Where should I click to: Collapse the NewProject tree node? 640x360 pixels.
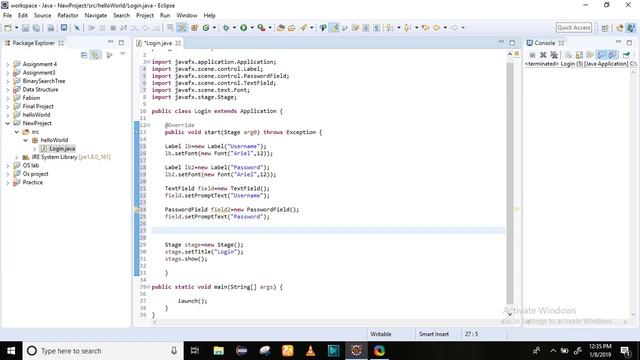(x=7, y=123)
